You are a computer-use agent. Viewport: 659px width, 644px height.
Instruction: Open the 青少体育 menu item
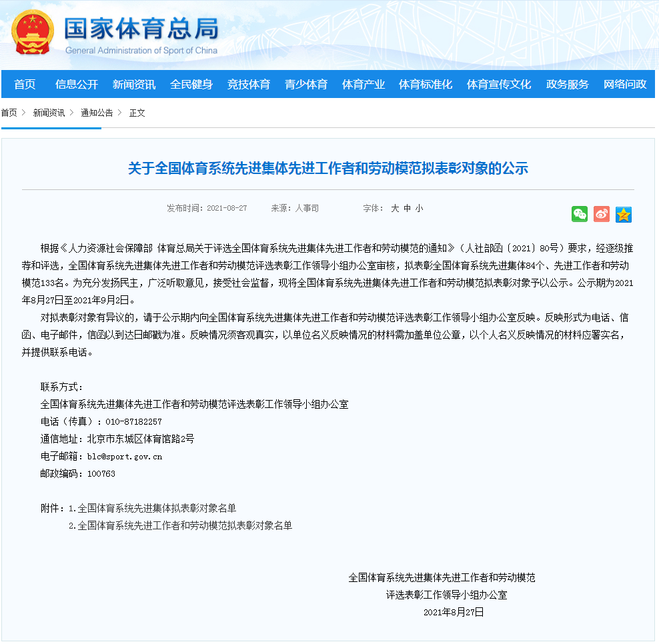(x=306, y=84)
